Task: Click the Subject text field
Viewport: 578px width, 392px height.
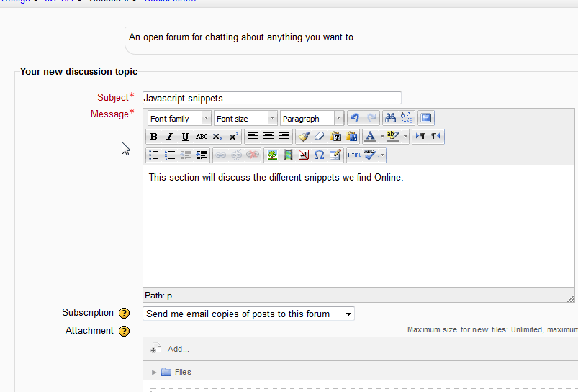Action: 271,98
